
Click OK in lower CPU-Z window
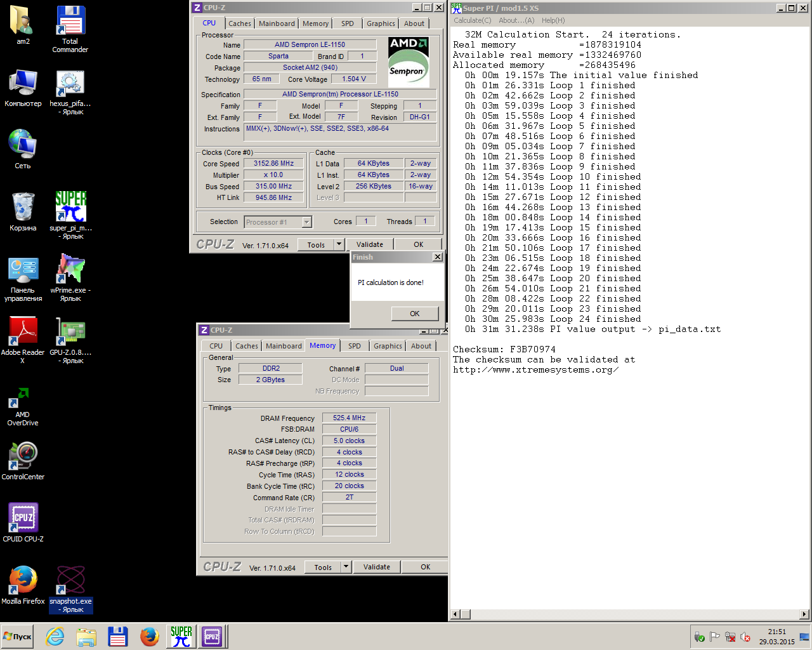pyautogui.click(x=426, y=567)
